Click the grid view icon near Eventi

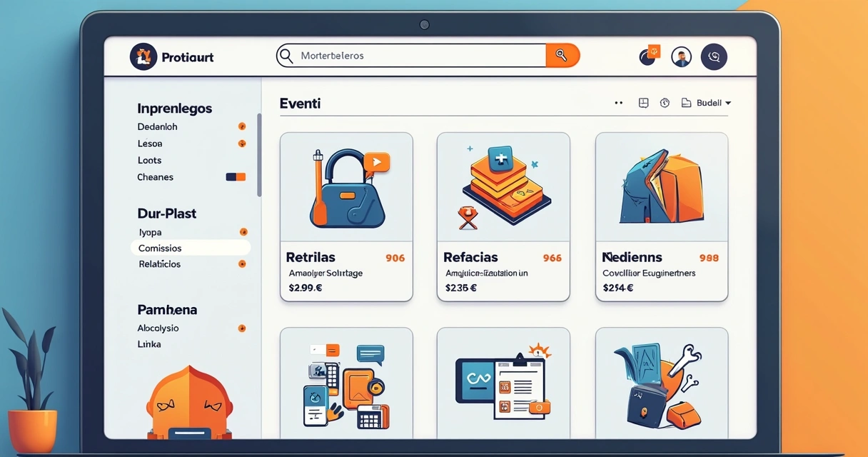point(643,102)
